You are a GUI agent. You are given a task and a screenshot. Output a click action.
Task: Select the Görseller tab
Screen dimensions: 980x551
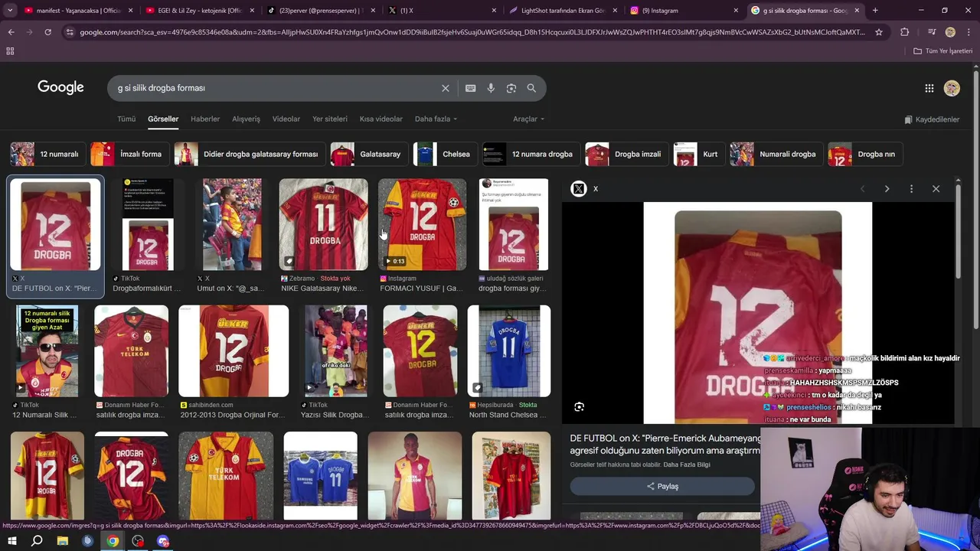pos(163,119)
